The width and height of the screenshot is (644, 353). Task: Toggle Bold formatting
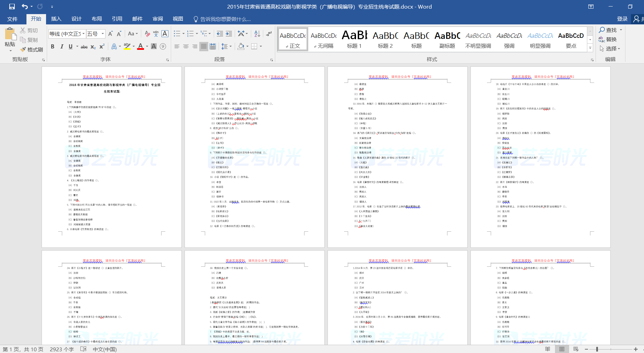pos(53,47)
